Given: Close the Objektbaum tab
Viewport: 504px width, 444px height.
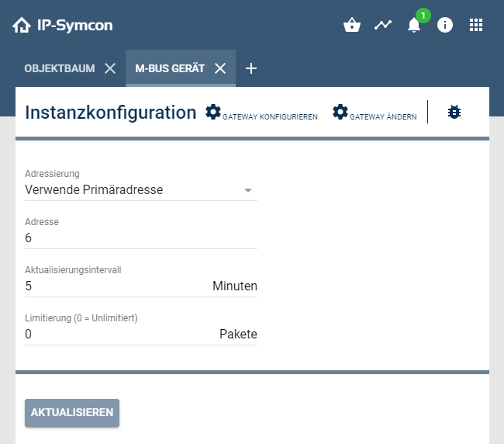Looking at the screenshot, I should point(110,68).
